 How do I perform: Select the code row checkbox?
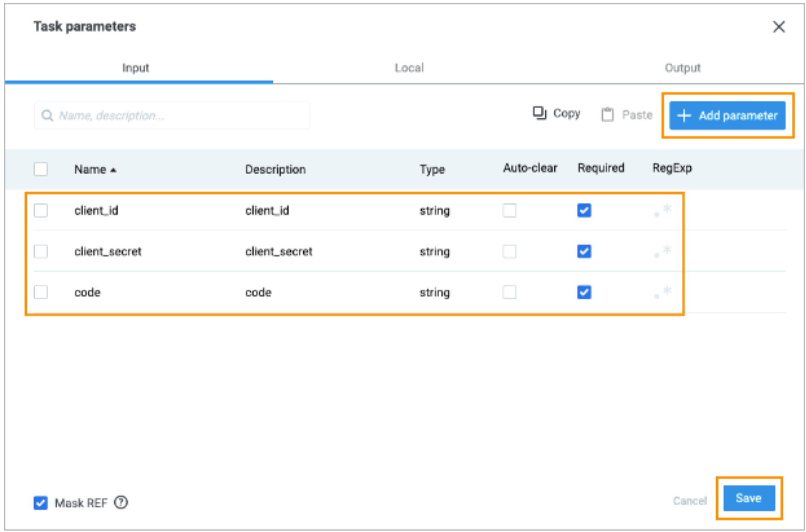point(41,292)
